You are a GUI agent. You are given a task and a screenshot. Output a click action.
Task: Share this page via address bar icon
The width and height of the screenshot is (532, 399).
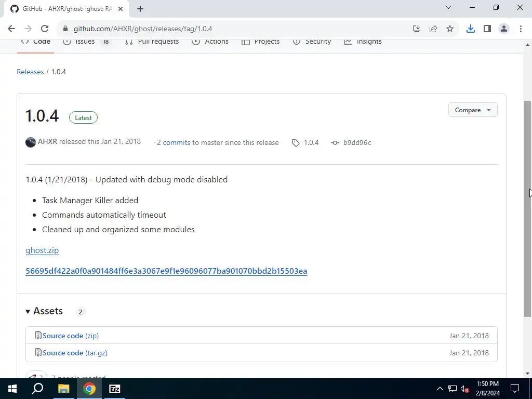tap(433, 29)
